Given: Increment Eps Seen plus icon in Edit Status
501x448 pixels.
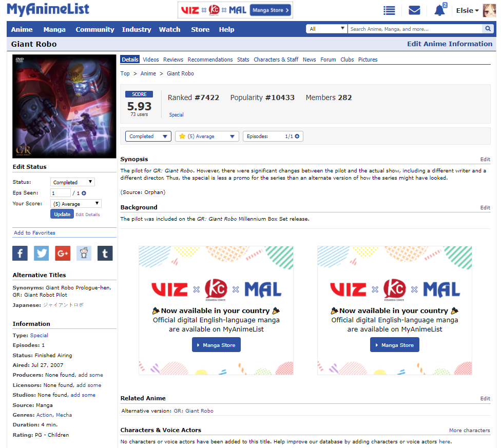Looking at the screenshot, I should tap(84, 193).
